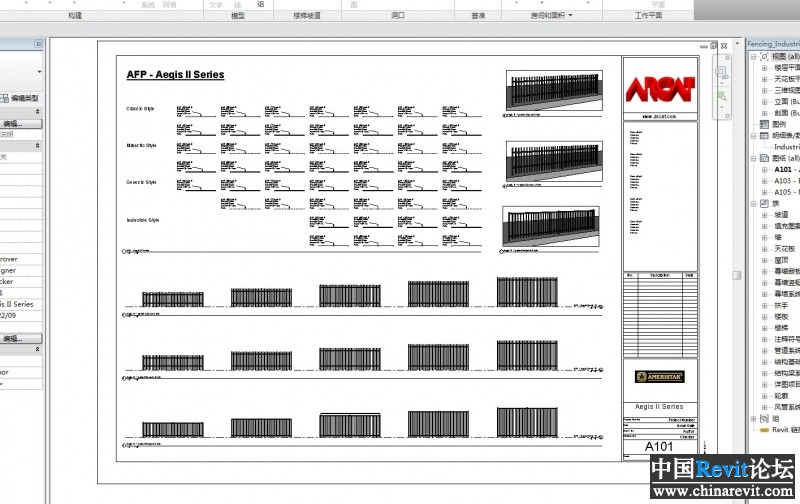Viewport: 800px width, 504px height.
Task: Select the 楼板 family category
Action: point(781,316)
